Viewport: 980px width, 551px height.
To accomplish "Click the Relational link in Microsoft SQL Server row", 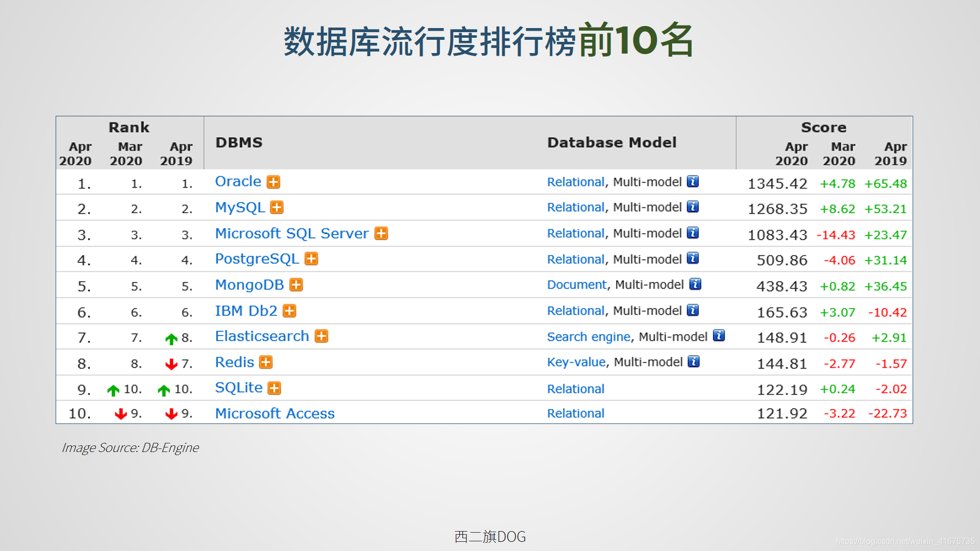I will (576, 234).
